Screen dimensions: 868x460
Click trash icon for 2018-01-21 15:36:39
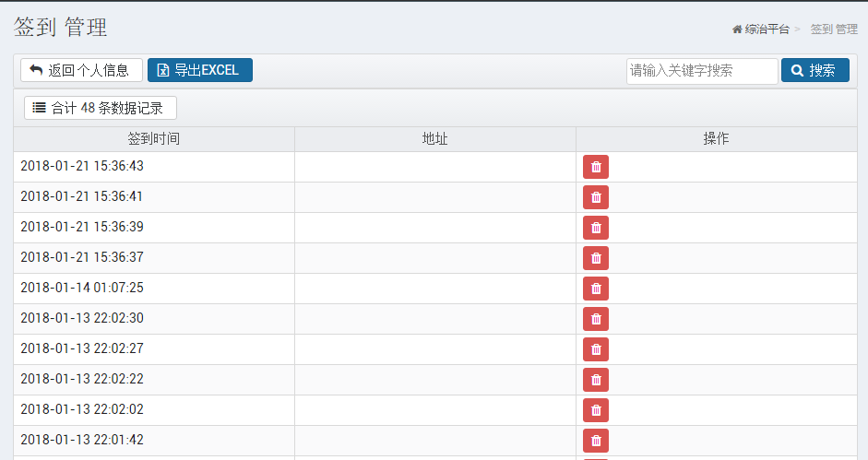tap(596, 228)
